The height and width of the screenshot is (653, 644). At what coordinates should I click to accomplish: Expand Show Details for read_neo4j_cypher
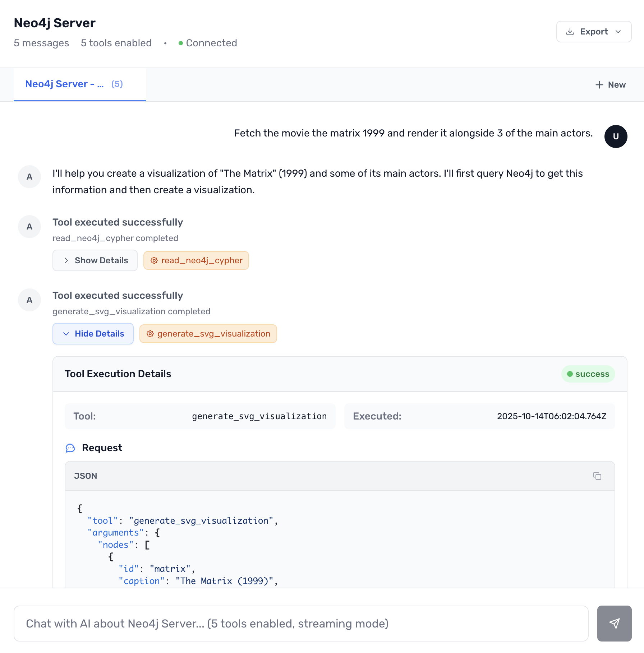coord(95,260)
